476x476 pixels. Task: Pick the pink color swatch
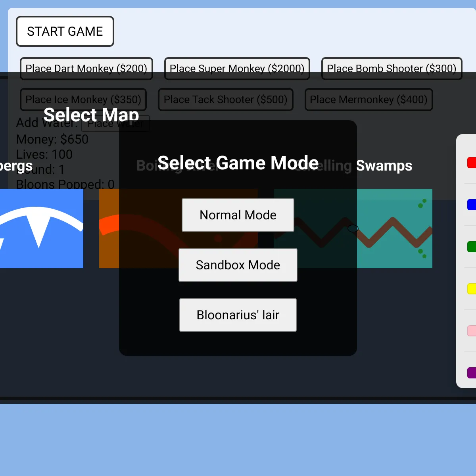point(472,331)
